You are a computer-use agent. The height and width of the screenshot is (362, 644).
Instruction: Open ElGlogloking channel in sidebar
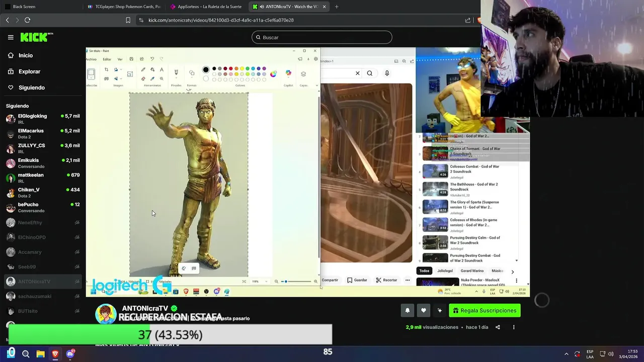click(43, 119)
